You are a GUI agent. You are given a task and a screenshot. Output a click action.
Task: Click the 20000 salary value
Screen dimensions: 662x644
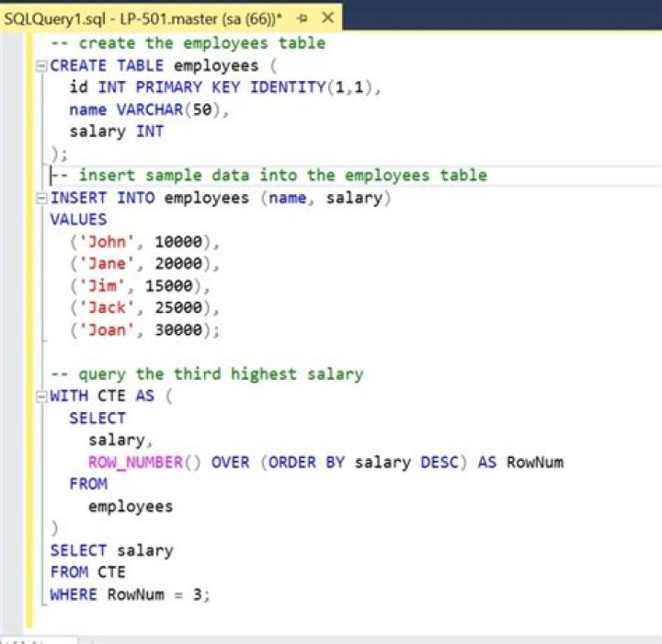178,264
